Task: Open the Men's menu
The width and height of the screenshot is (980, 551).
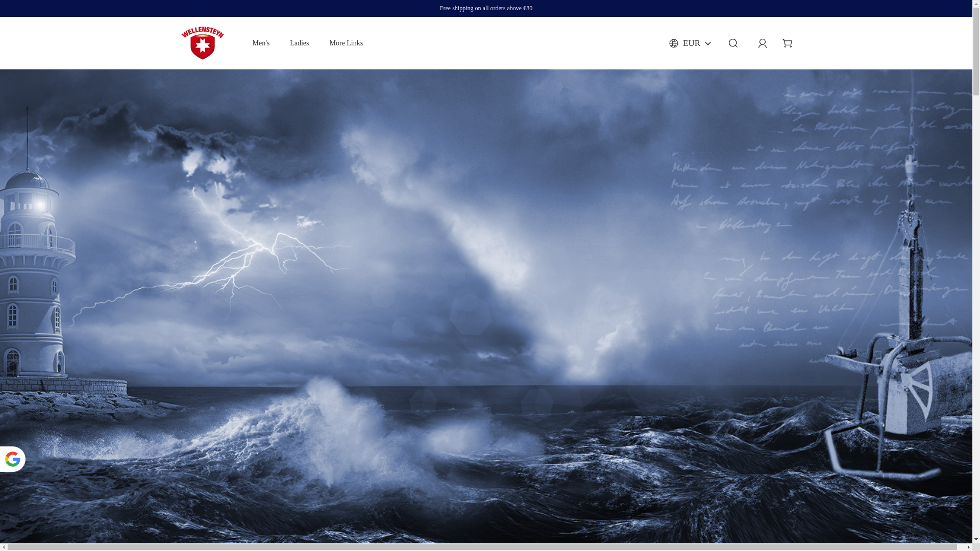Action: pos(261,43)
